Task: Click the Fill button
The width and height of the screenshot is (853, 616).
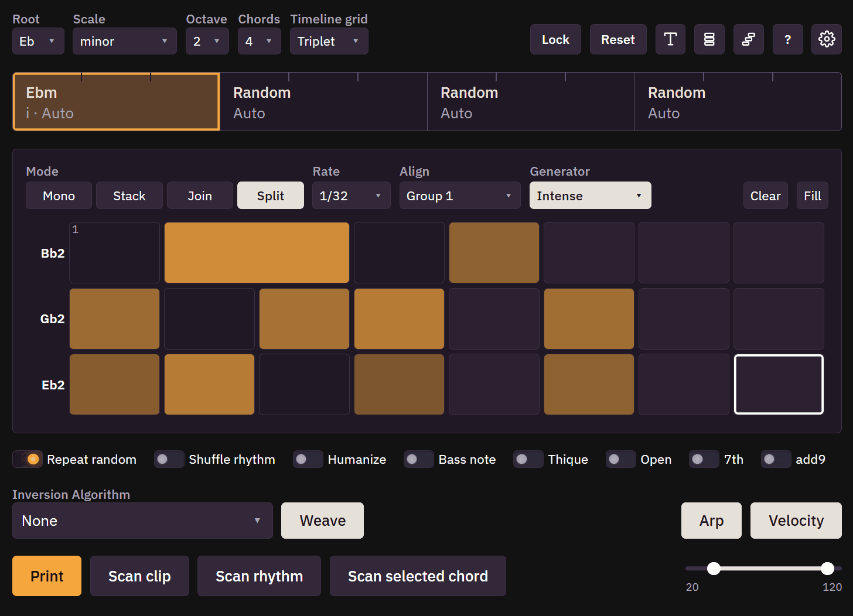Action: pyautogui.click(x=813, y=196)
